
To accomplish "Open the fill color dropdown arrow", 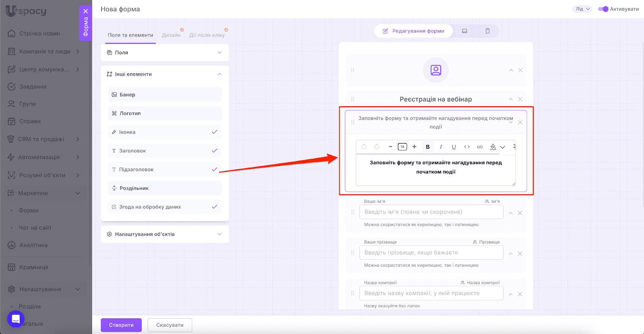I will tap(503, 147).
